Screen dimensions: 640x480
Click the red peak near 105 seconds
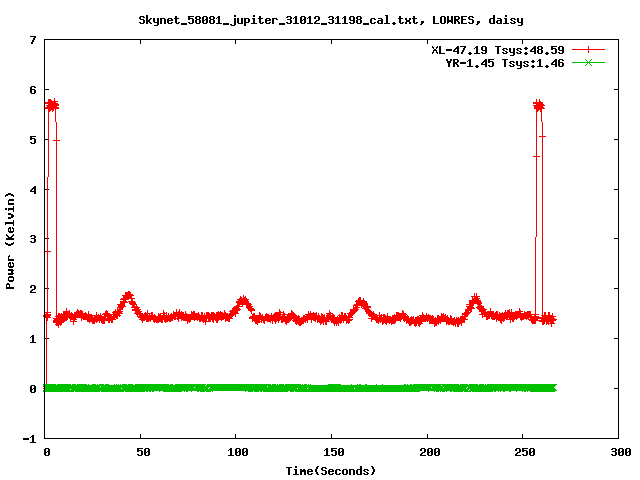(x=243, y=302)
